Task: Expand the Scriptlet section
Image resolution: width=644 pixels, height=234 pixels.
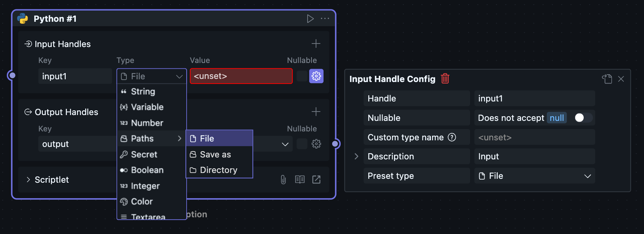Action: [28, 180]
